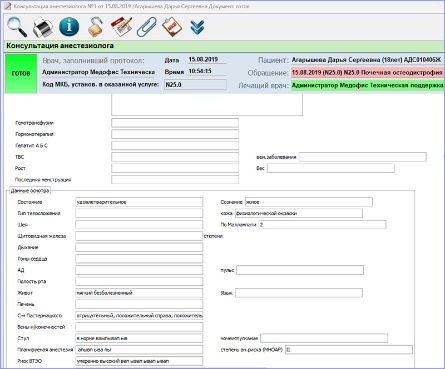The width and height of the screenshot is (445, 369).
Task: Click the green Лечащий врач field
Action: point(368,85)
